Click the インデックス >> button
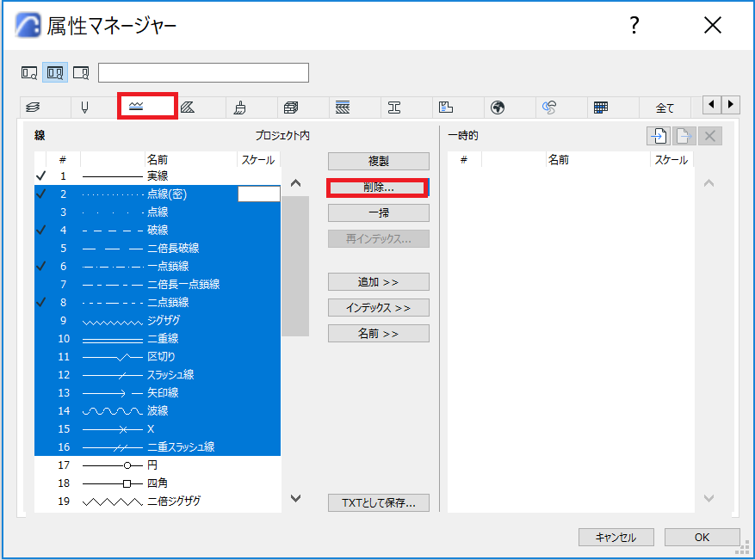The image size is (755, 560). point(379,308)
